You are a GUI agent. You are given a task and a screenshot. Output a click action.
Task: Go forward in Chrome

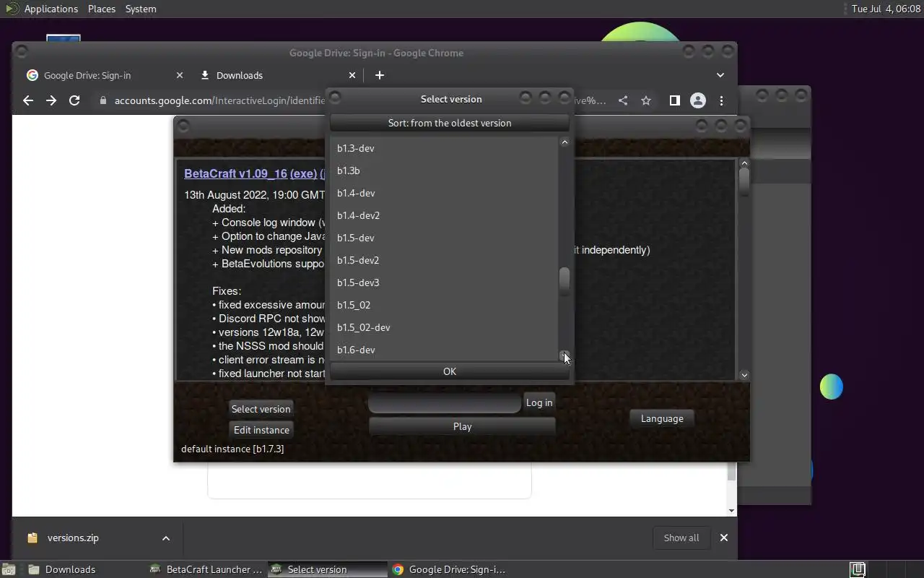click(x=51, y=100)
